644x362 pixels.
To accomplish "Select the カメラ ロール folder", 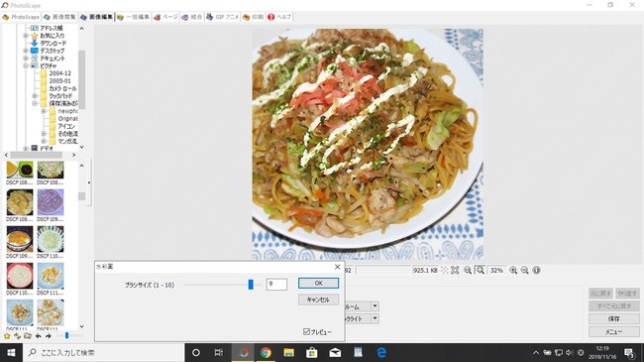I will tap(62, 88).
